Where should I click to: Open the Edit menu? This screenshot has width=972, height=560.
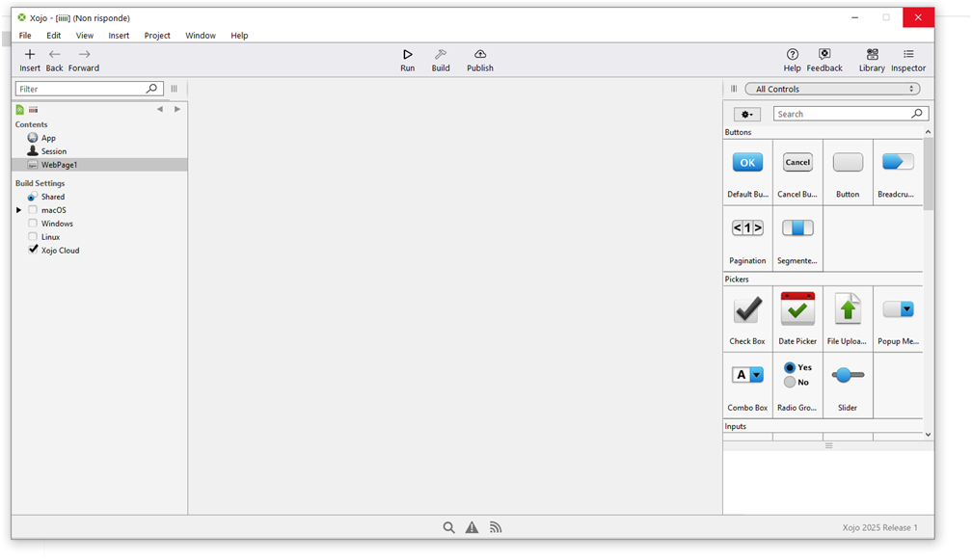pyautogui.click(x=54, y=36)
